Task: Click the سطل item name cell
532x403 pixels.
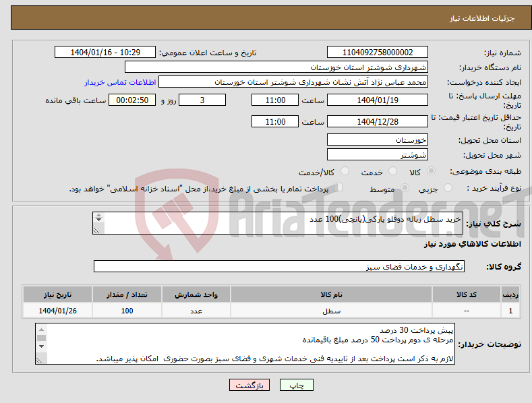Action: tap(331, 311)
